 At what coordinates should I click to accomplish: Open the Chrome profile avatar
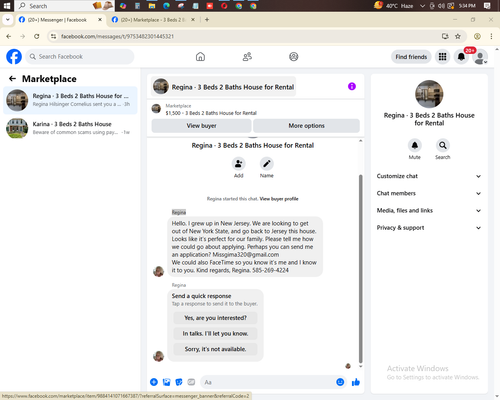pos(477,36)
